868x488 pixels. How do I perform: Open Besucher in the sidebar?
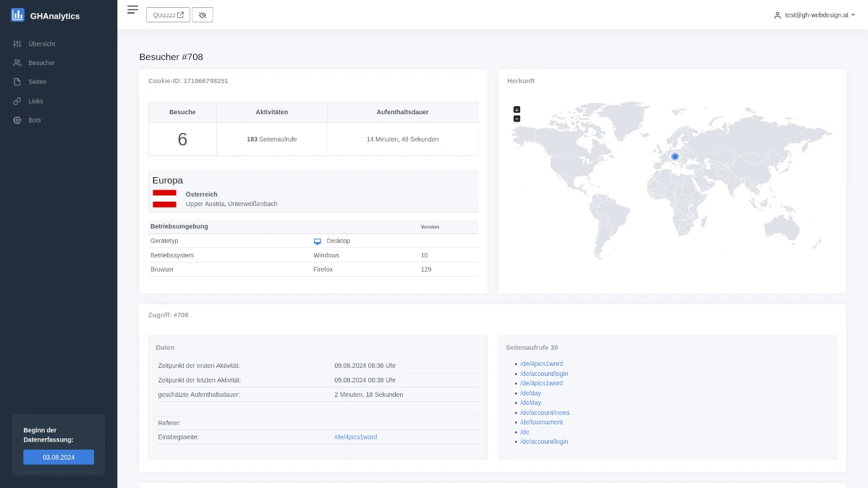pyautogui.click(x=41, y=63)
